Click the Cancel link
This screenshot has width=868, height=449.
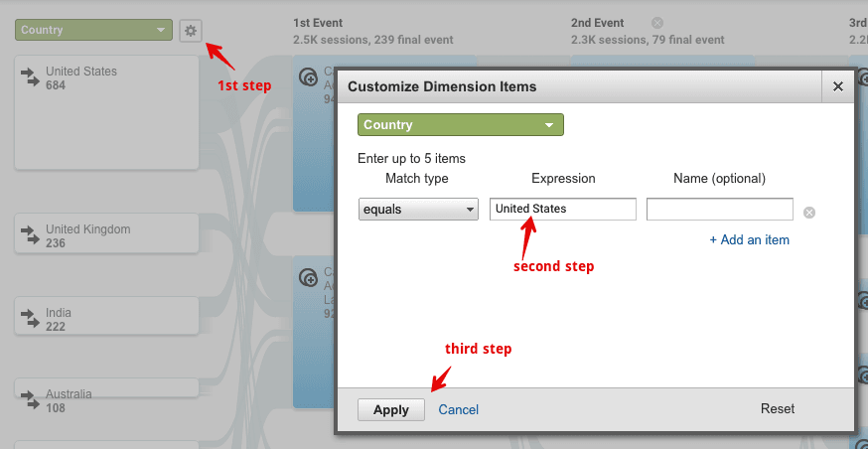point(459,409)
